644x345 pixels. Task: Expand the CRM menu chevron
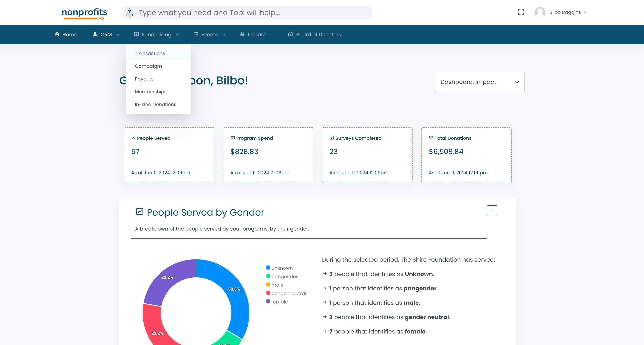coord(118,35)
